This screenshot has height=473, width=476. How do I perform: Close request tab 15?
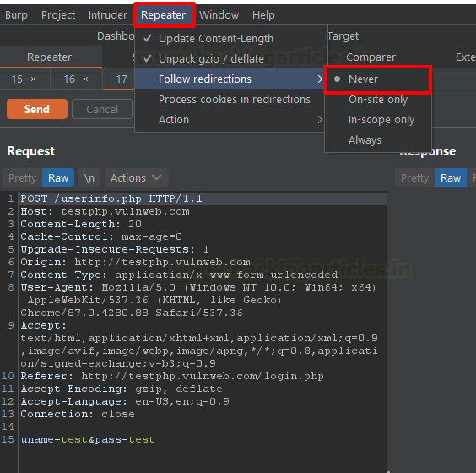[x=34, y=79]
